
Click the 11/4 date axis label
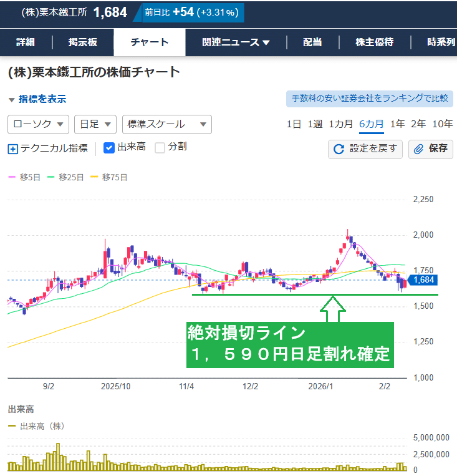tap(186, 386)
